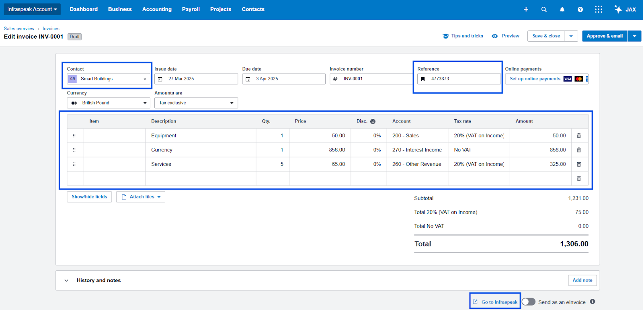Open the search magnifier icon
The height and width of the screenshot is (310, 644).
[x=544, y=9]
